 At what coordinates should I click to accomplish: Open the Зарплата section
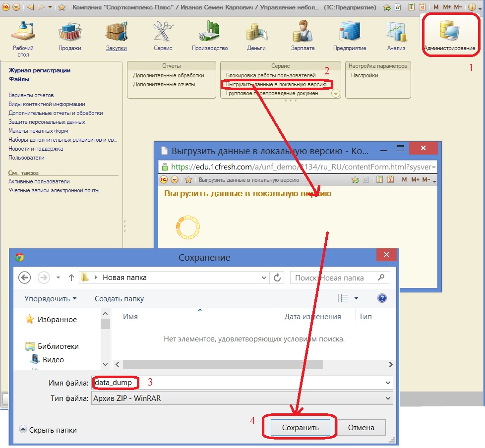tap(303, 36)
